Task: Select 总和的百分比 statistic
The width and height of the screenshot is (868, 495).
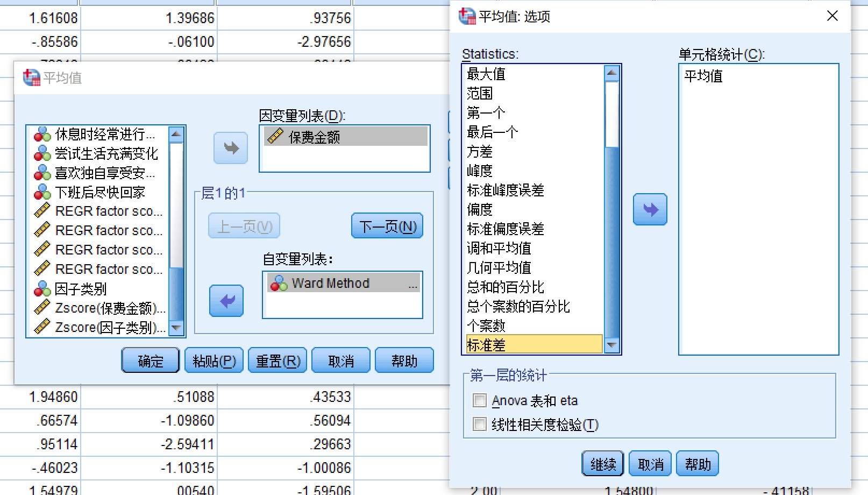Action: coord(534,287)
